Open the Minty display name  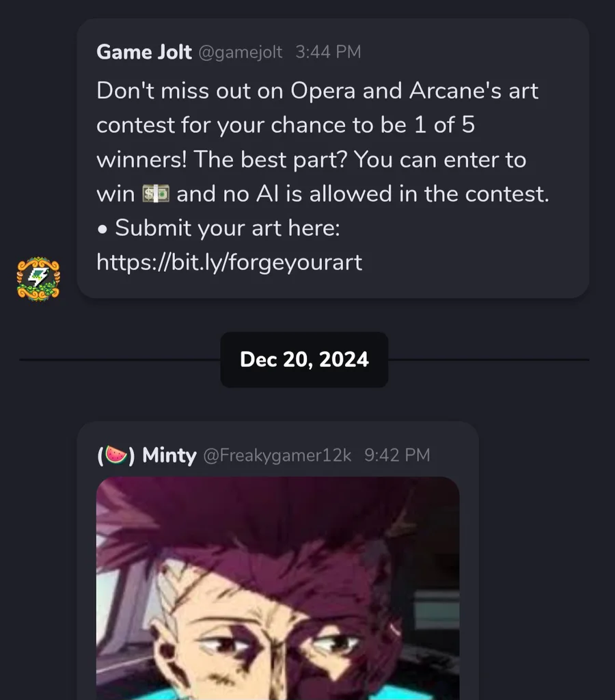169,455
